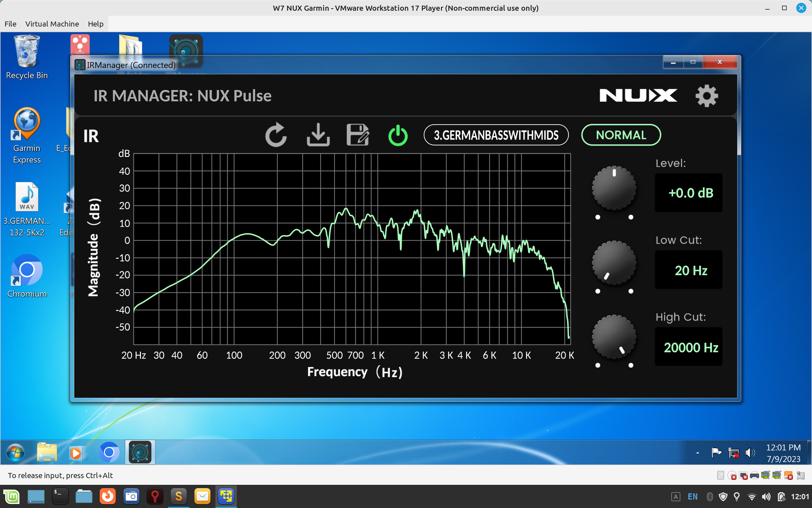812x508 pixels.
Task: Click the Windows network tray icon
Action: pyautogui.click(x=734, y=452)
